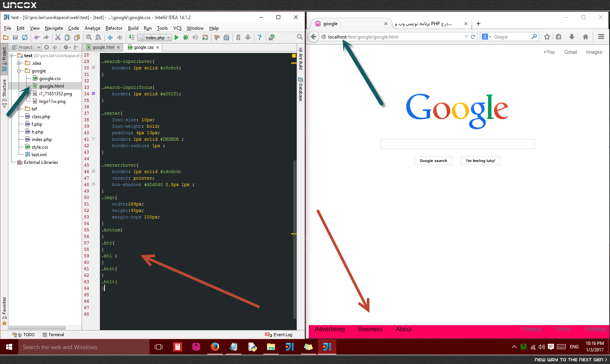Collapse all with the Project panel icon

(55, 47)
